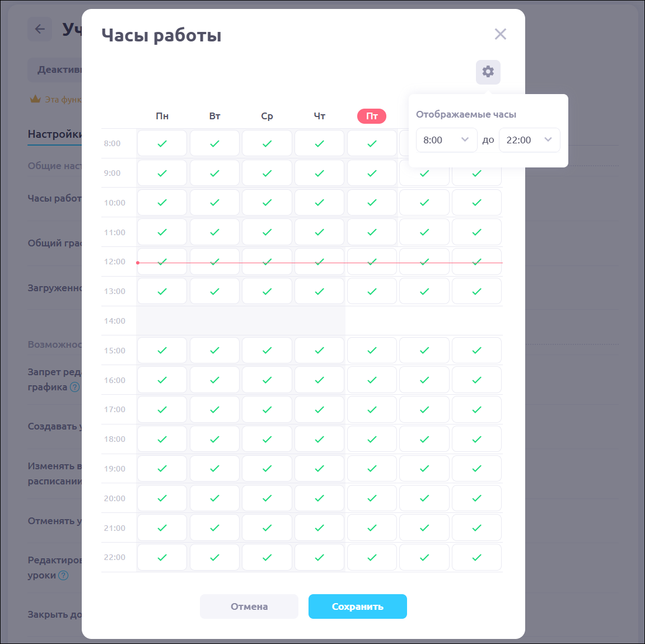Viewport: 645px width, 644px height.
Task: Click the back arrow icon
Action: (x=40, y=29)
